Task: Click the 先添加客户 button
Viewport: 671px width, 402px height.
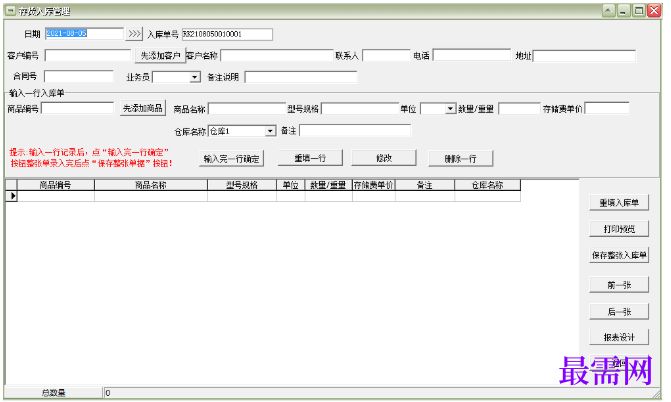Action: (160, 56)
